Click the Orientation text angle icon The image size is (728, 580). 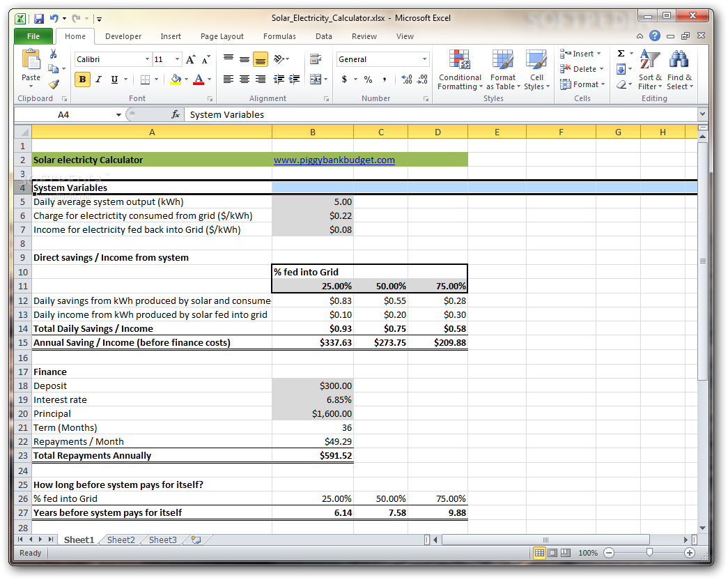[279, 59]
